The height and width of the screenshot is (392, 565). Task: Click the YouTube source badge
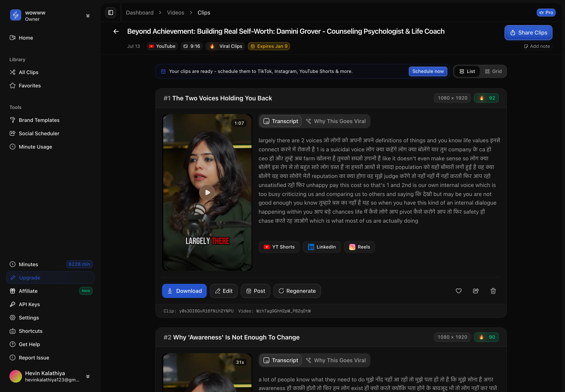pyautogui.click(x=162, y=46)
